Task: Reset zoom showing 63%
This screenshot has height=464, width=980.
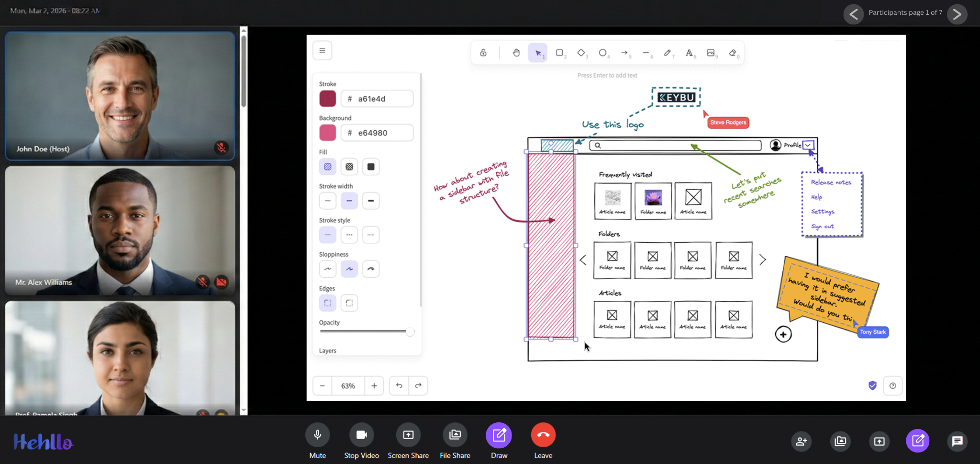Action: (348, 385)
